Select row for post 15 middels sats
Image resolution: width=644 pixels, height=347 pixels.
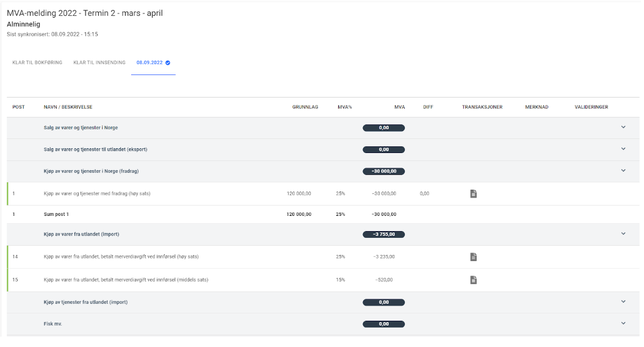coord(126,280)
